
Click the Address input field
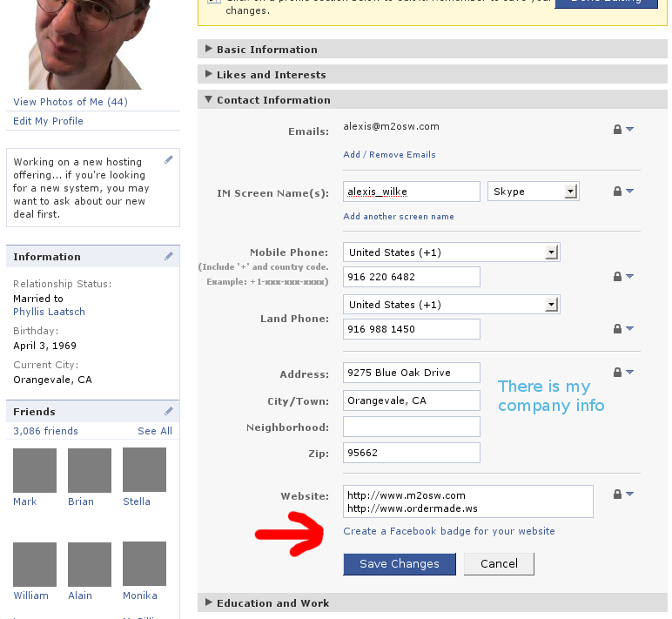coord(412,373)
